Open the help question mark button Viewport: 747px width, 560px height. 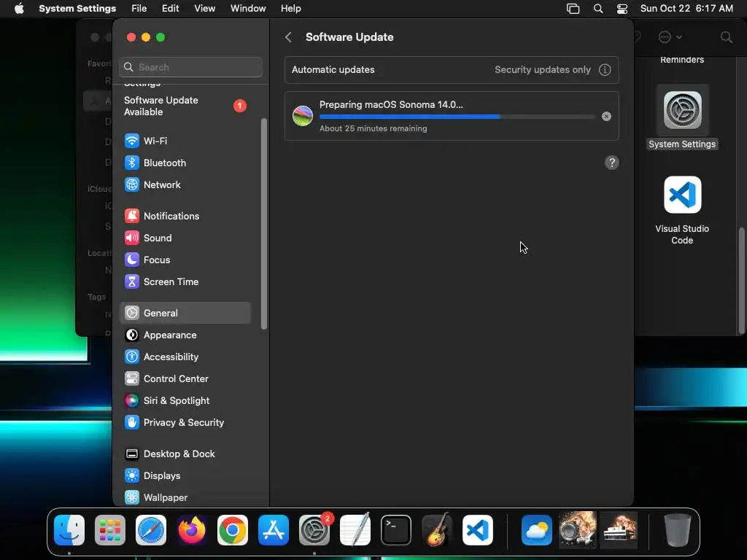click(612, 163)
